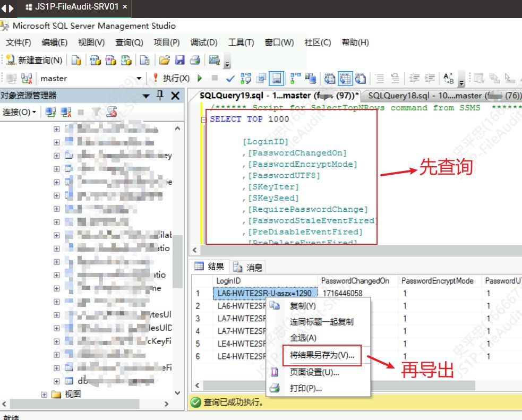Choose 将结果另存为(V)... from context menu
Viewport: 522px width, 420px height.
322,355
